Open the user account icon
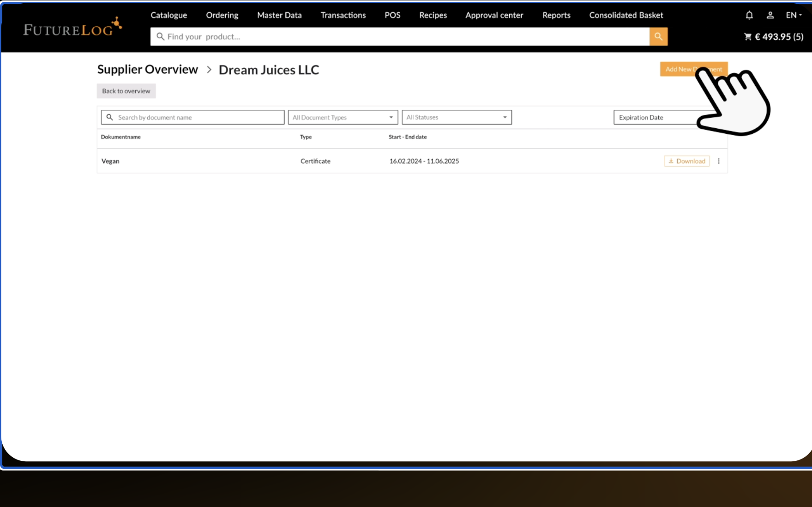This screenshot has height=507, width=812. pyautogui.click(x=770, y=15)
